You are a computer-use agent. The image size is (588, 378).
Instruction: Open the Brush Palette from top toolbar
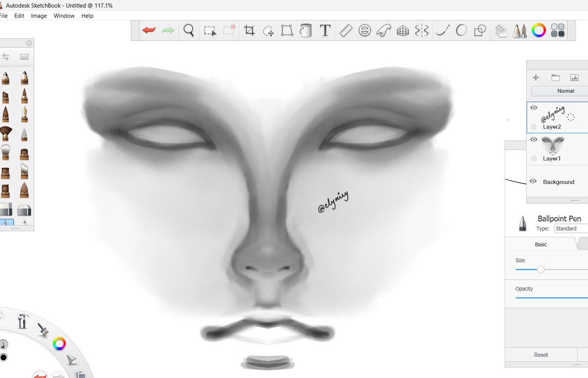click(x=519, y=31)
